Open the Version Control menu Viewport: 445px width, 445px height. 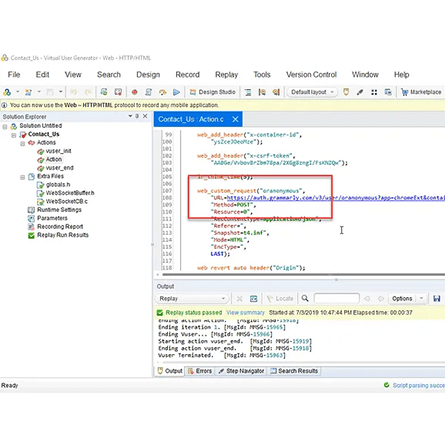pos(311,75)
